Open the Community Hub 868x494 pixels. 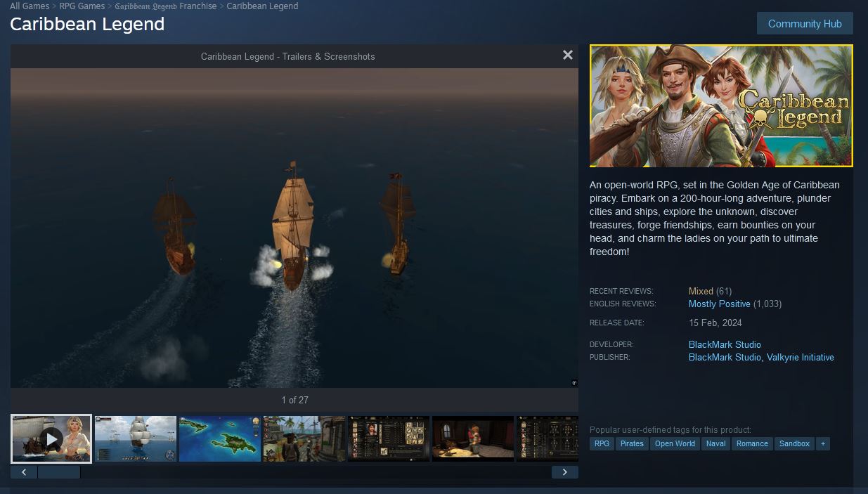[x=805, y=23]
